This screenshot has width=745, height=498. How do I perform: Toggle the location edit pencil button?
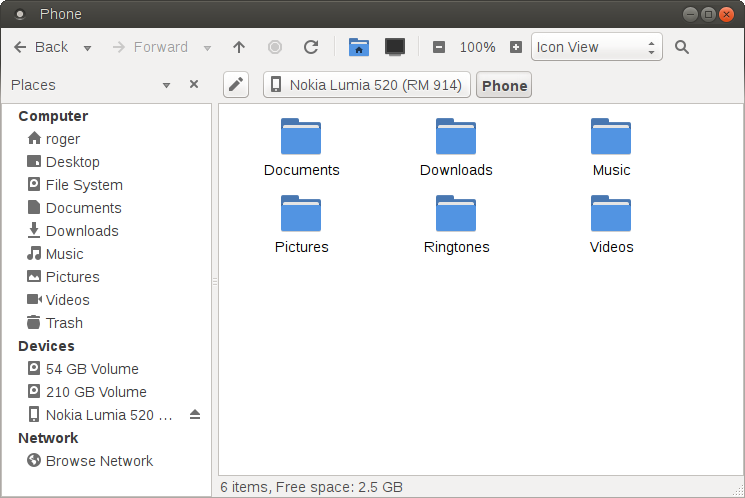[236, 85]
